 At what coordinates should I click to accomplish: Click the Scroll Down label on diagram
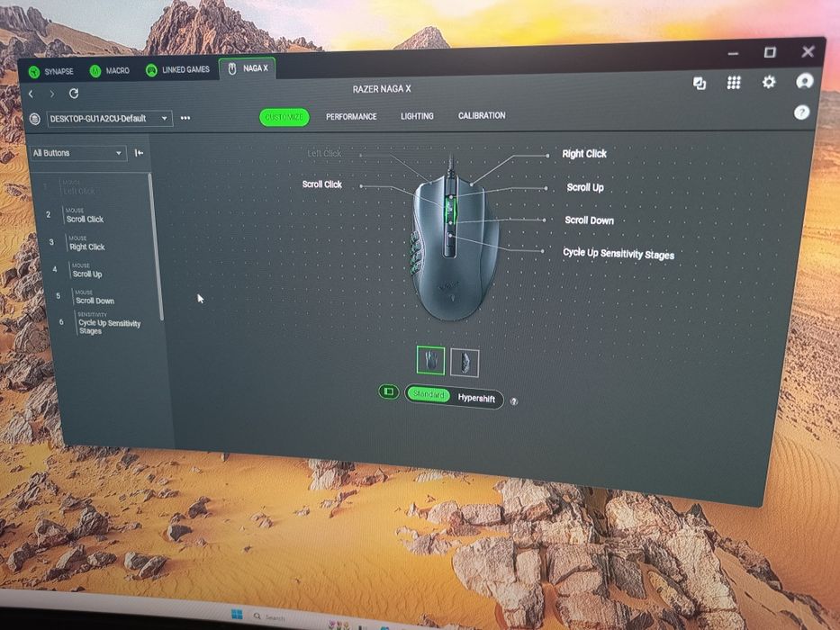click(x=590, y=220)
